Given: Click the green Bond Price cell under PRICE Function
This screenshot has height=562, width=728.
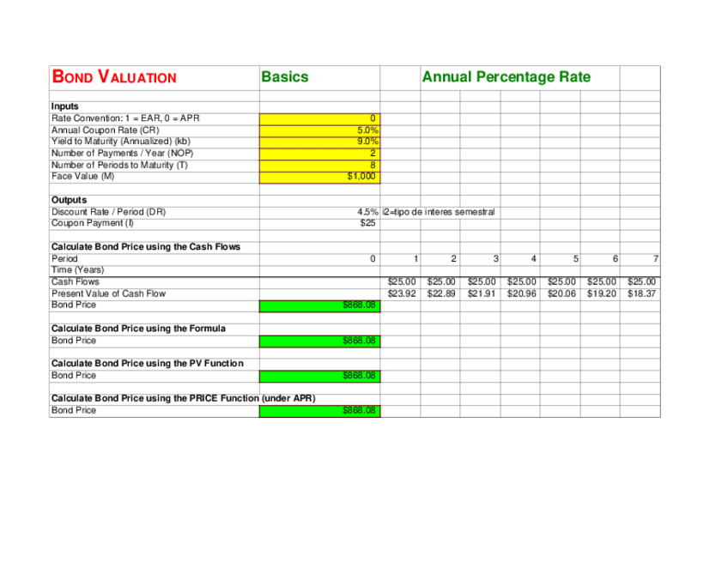Looking at the screenshot, I should click(x=319, y=411).
